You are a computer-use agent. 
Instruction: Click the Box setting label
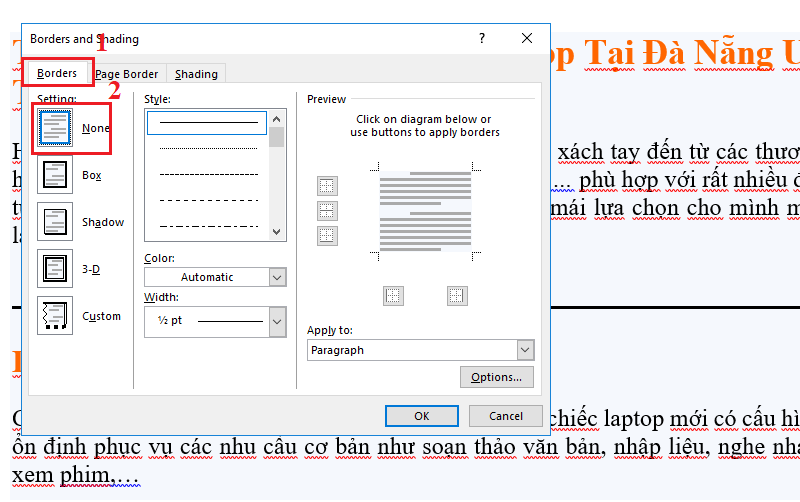92,175
